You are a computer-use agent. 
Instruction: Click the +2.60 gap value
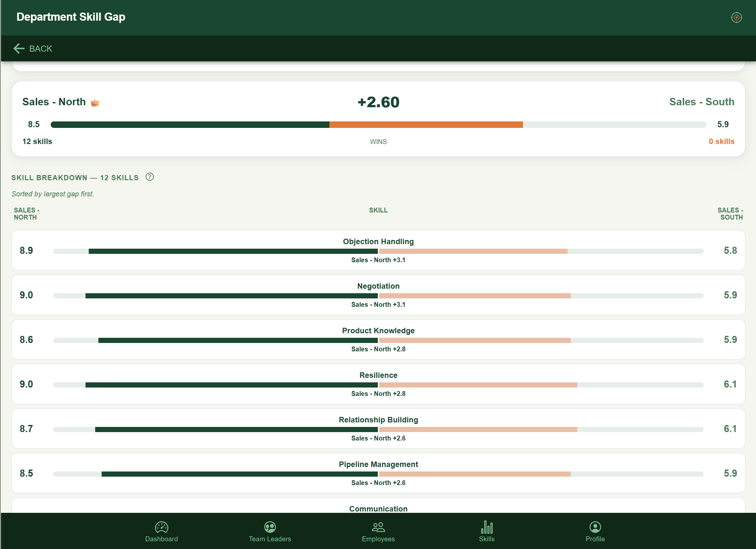(378, 102)
